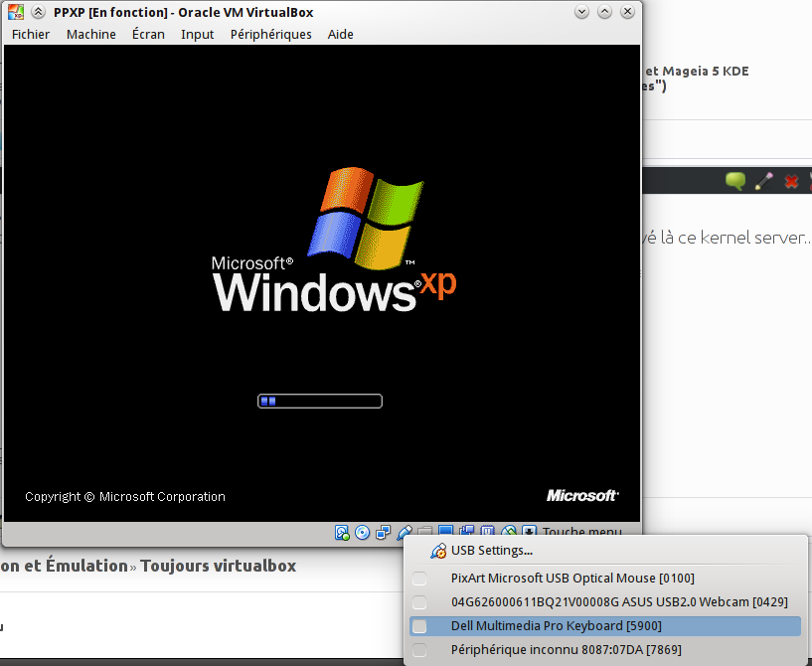812x666 pixels.
Task: Open the Aide menu
Action: coord(340,34)
